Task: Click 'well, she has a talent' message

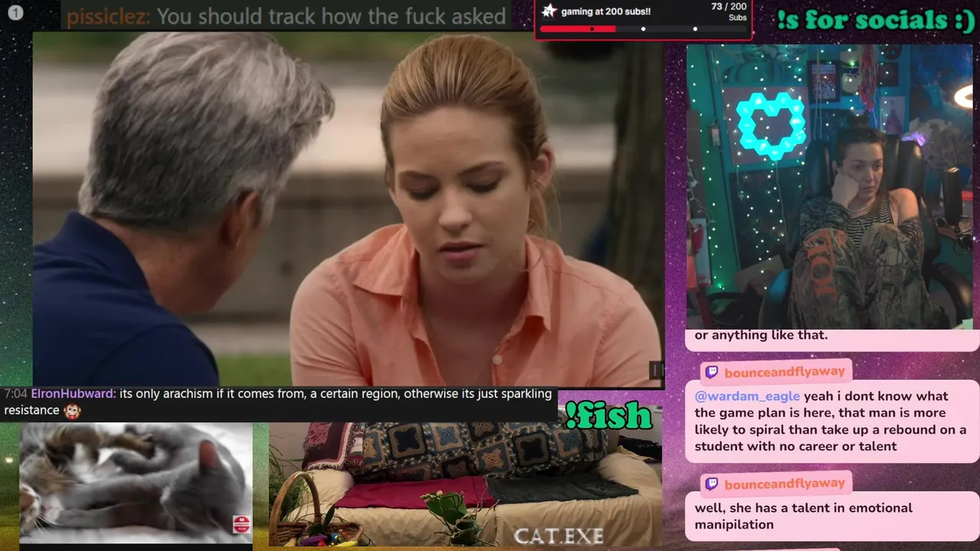Action: tap(832, 517)
